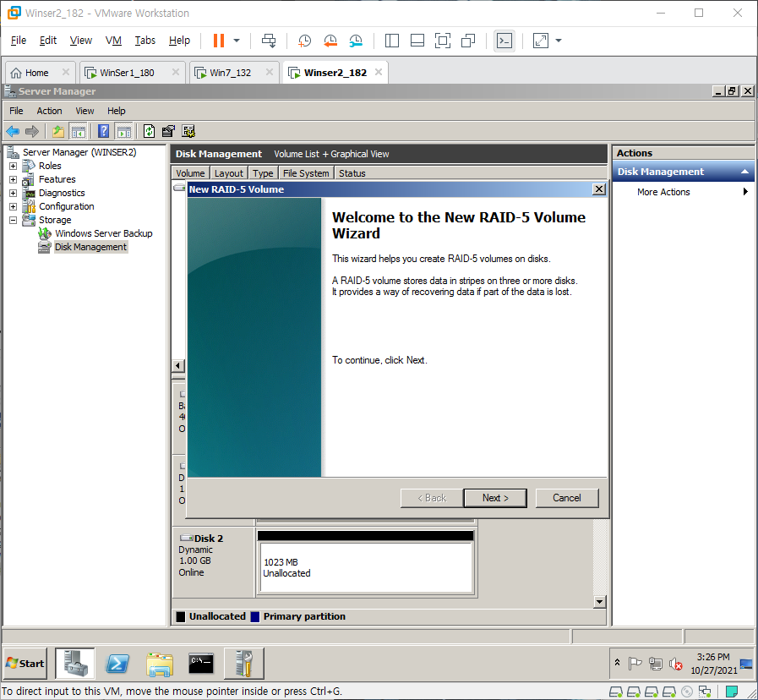This screenshot has height=700, width=758.
Task: Open VMware File menu
Action: (x=19, y=40)
